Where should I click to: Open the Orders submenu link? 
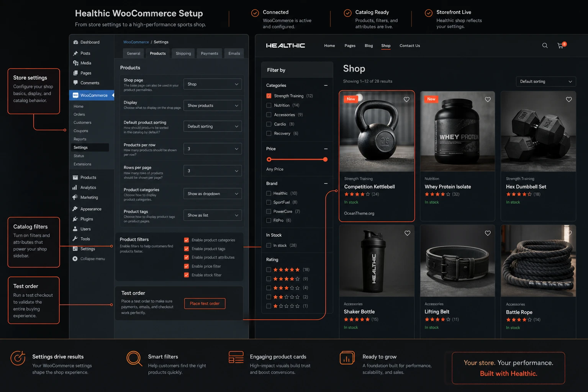coord(79,114)
